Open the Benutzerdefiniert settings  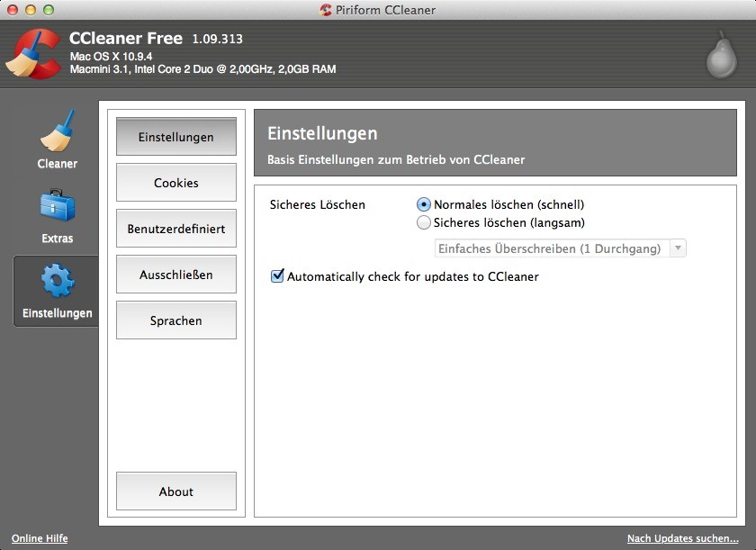pos(175,229)
